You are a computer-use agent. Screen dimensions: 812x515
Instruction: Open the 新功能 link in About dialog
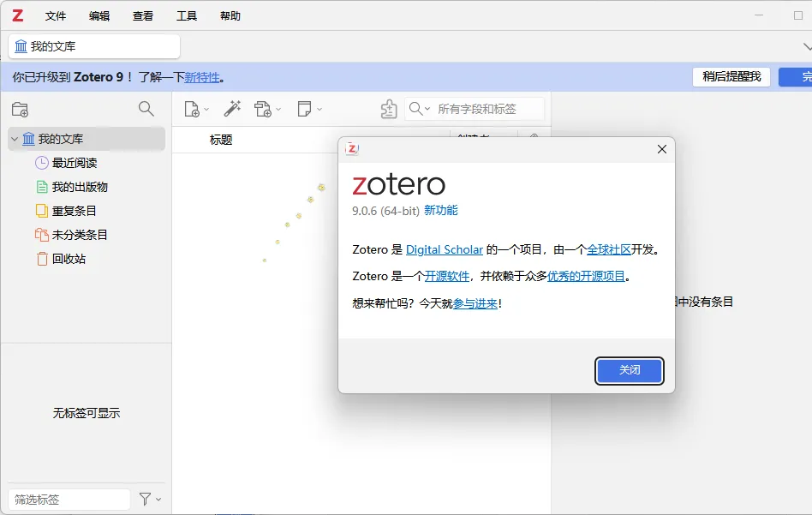pyautogui.click(x=441, y=210)
